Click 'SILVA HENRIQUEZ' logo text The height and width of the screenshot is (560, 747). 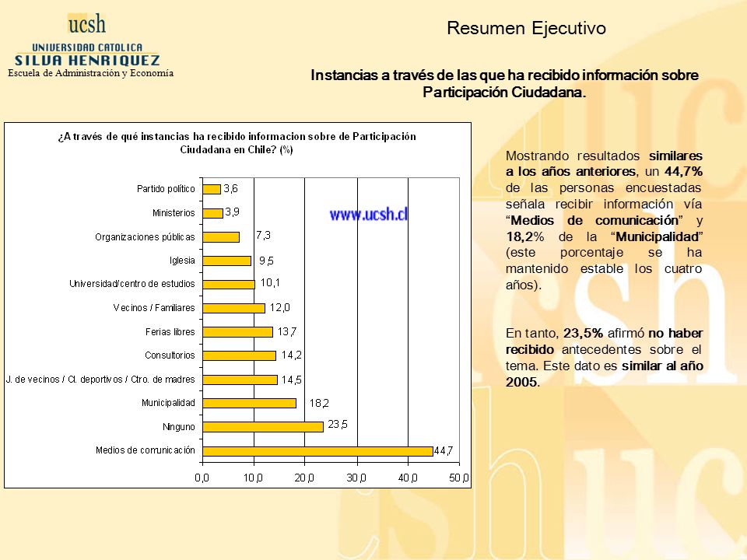[x=87, y=61]
